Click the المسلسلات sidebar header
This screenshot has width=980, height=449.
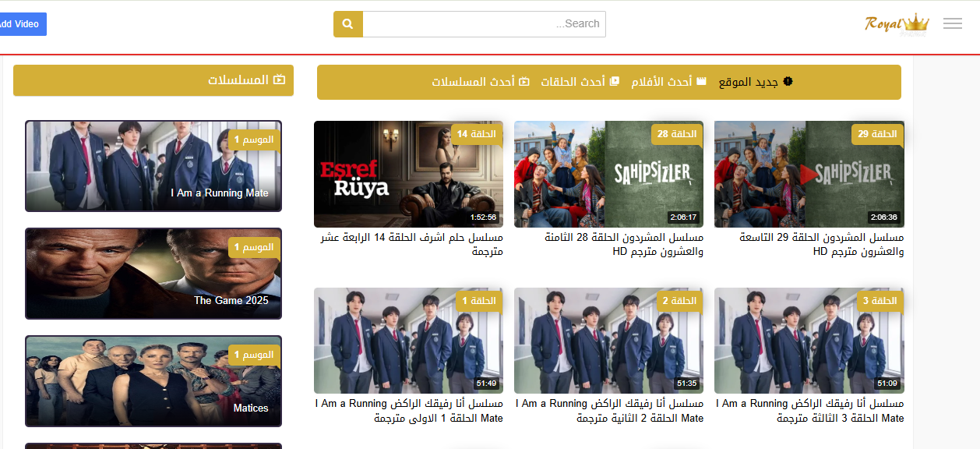pos(153,80)
